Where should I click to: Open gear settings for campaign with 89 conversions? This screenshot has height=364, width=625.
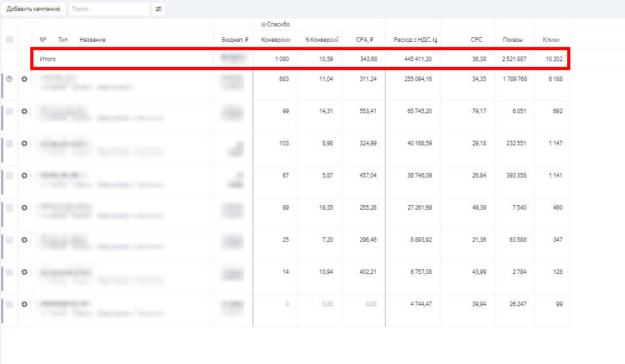click(x=24, y=208)
